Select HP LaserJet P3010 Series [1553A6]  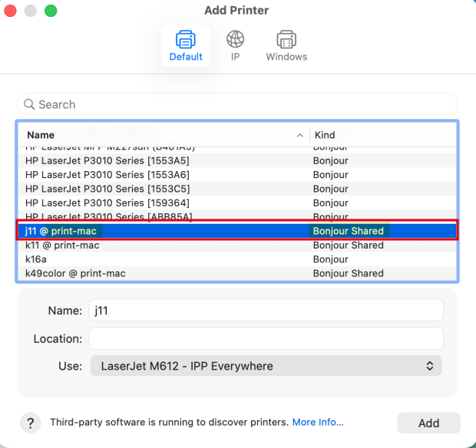pyautogui.click(x=236, y=175)
